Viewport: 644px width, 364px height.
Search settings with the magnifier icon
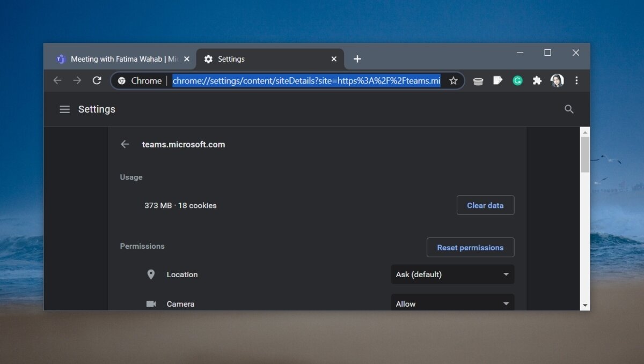(x=569, y=109)
